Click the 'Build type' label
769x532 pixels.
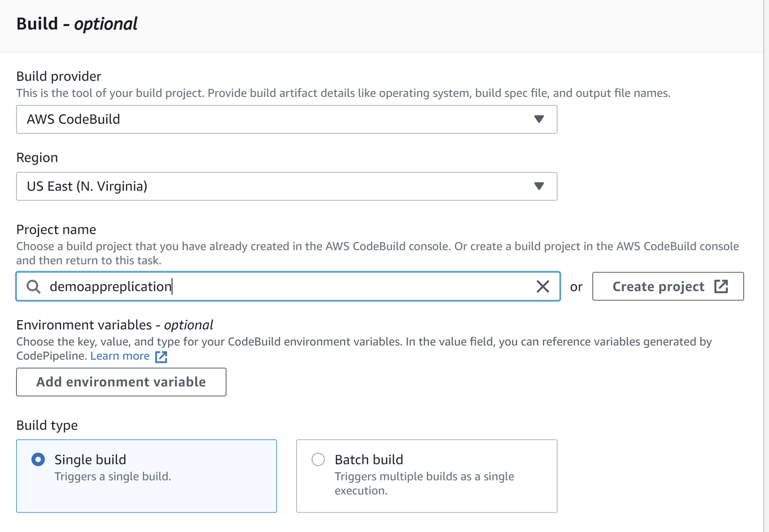47,425
